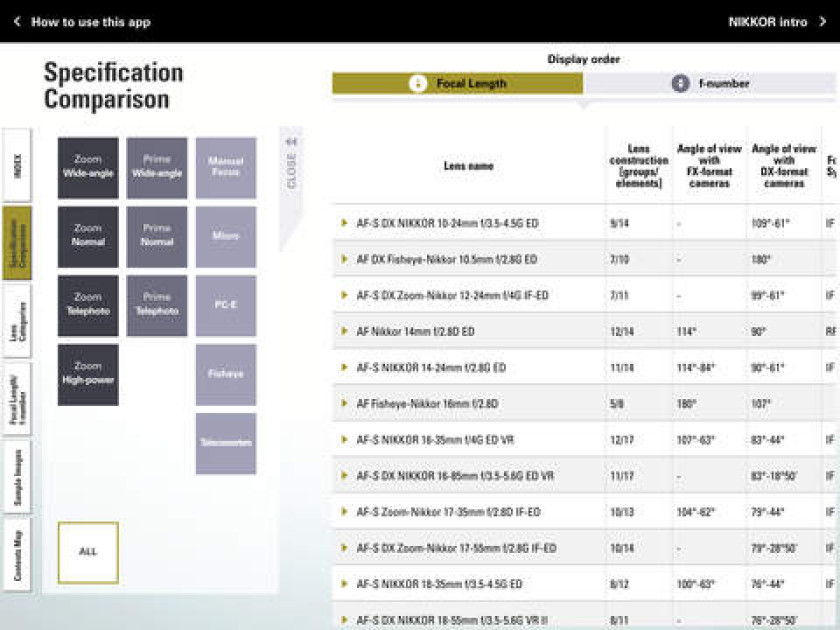
Task: Expand the AF-S NIKKOR 18-35mm row arrow
Action: 344,584
